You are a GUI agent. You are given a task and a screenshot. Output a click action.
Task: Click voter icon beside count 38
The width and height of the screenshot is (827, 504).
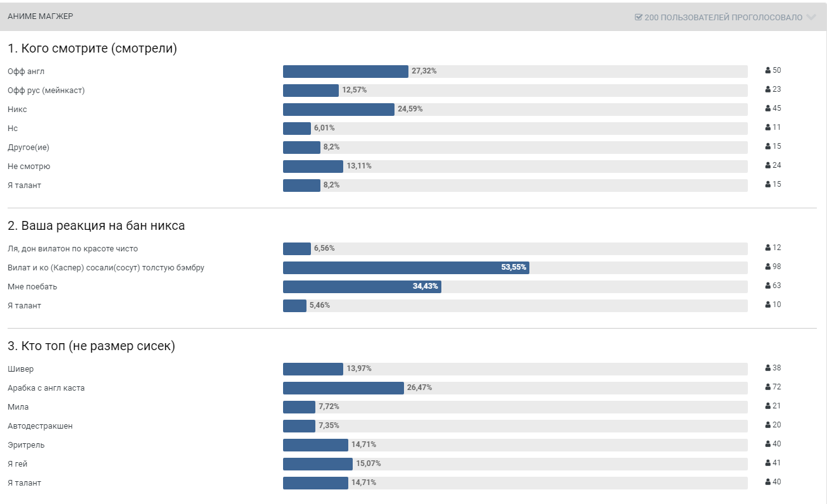pos(768,369)
